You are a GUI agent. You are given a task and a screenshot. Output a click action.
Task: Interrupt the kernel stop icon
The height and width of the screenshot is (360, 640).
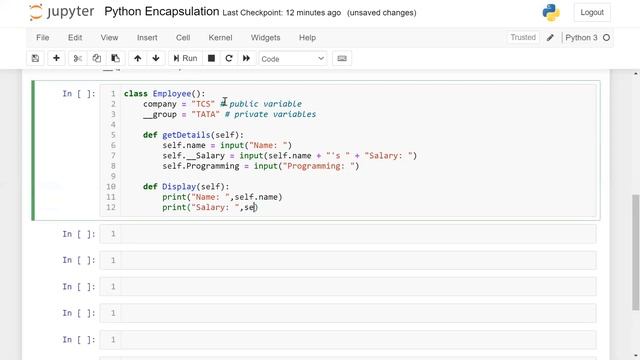211,58
